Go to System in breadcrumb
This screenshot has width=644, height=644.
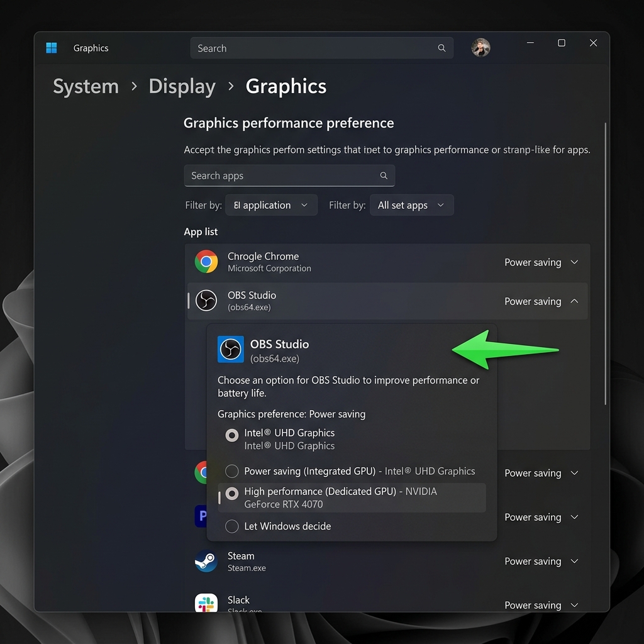click(86, 86)
